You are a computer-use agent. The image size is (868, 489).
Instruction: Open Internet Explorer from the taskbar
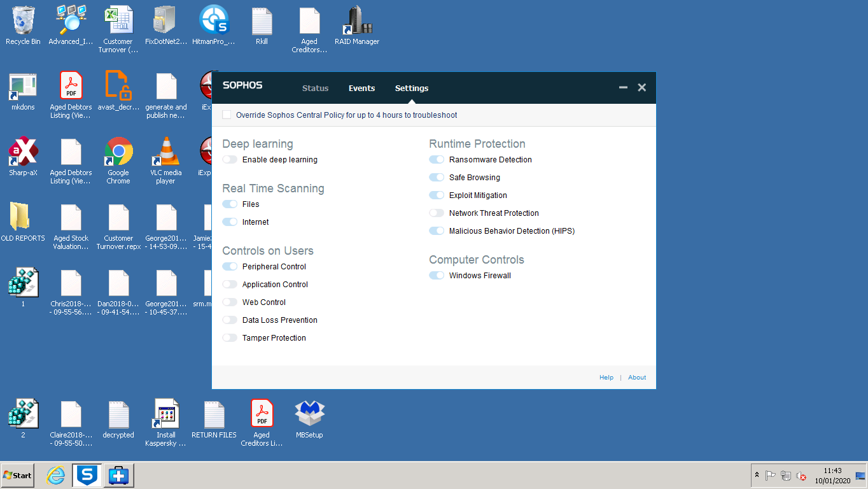click(x=56, y=475)
